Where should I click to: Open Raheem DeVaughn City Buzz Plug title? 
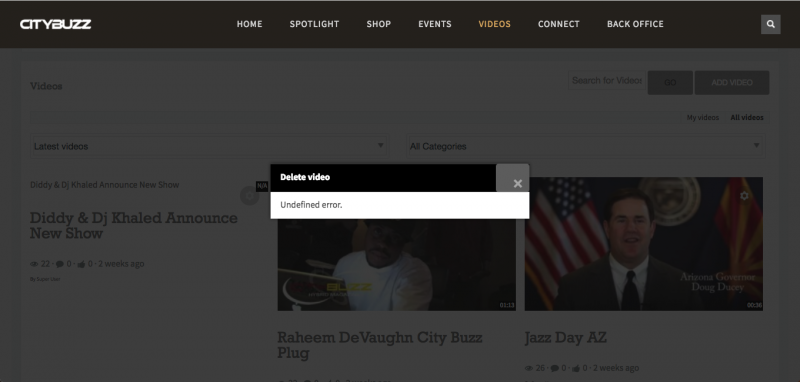pyautogui.click(x=380, y=345)
